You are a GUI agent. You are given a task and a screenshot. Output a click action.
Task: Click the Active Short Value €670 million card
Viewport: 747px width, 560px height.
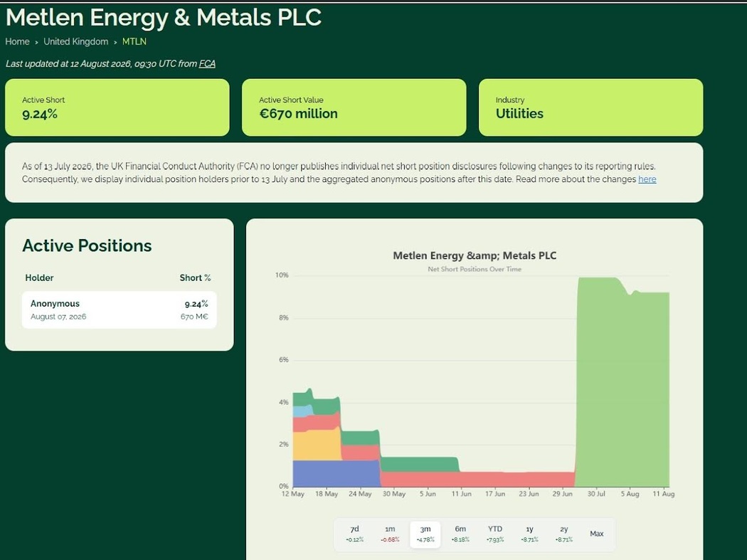[354, 107]
